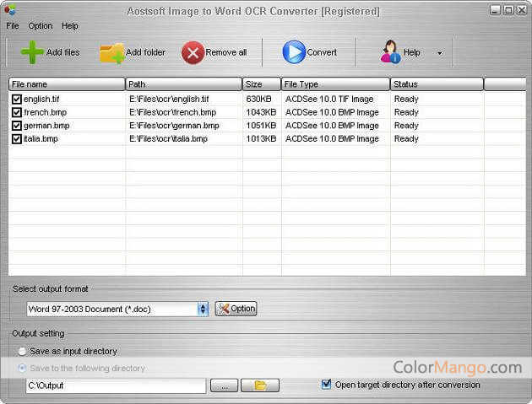Select the german.bmp file name
The image size is (532, 404).
point(46,126)
